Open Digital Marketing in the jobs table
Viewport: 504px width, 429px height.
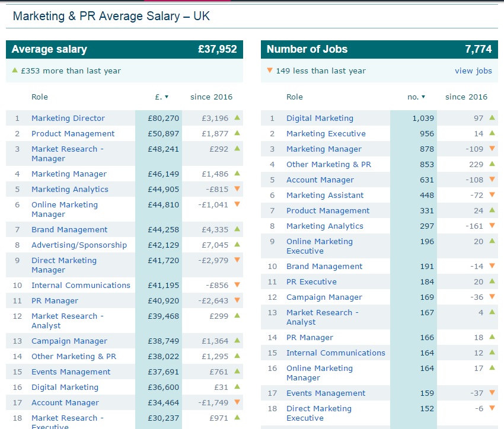[320, 118]
